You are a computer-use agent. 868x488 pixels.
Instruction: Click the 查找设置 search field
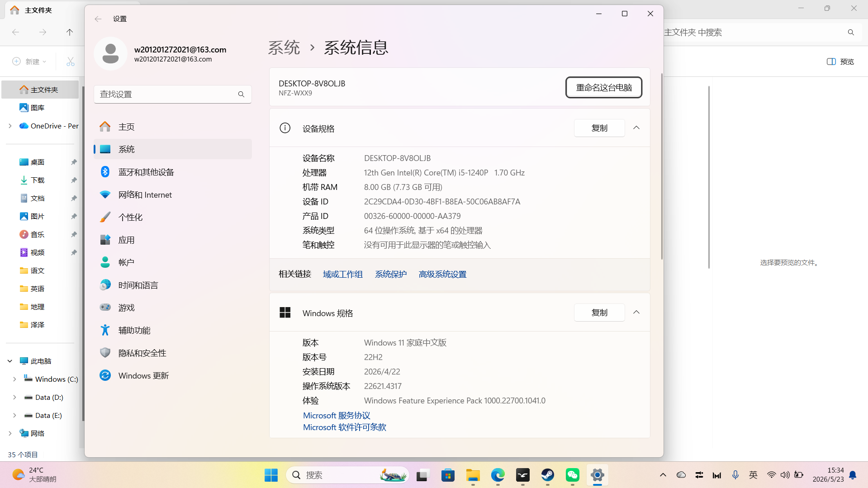tap(172, 94)
